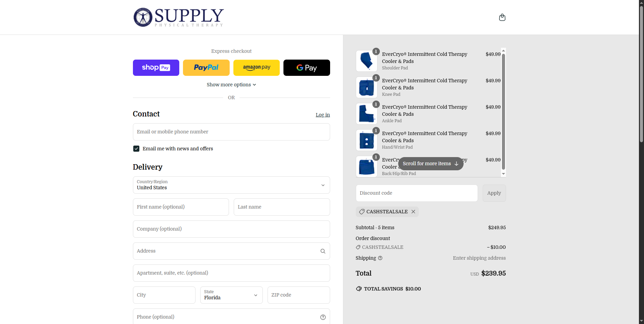
Task: Click the order items list scrollbar thumb
Action: [x=503, y=111]
